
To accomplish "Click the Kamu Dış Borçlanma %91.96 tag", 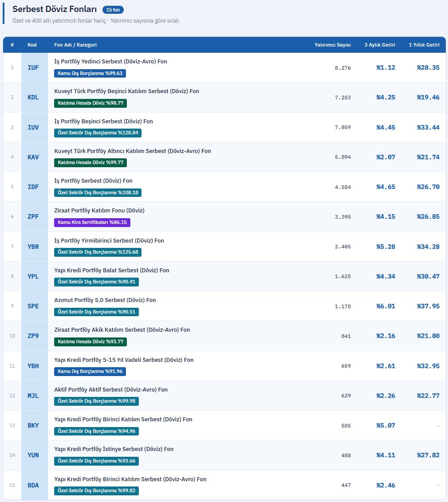I will (x=90, y=371).
